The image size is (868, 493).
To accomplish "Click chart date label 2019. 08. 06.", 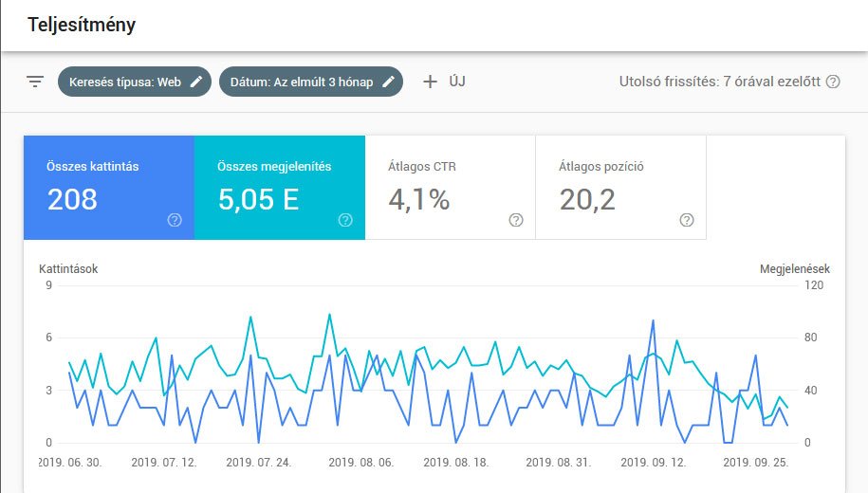I will [360, 463].
